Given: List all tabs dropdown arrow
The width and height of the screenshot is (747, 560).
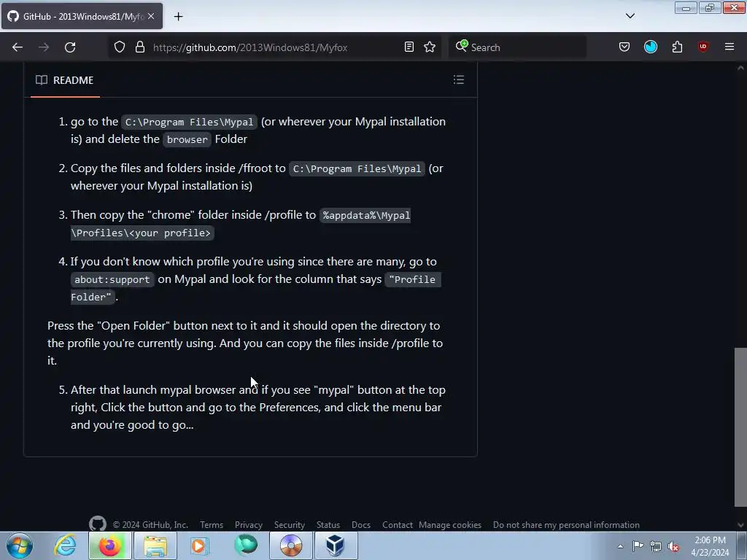Looking at the screenshot, I should click(630, 16).
